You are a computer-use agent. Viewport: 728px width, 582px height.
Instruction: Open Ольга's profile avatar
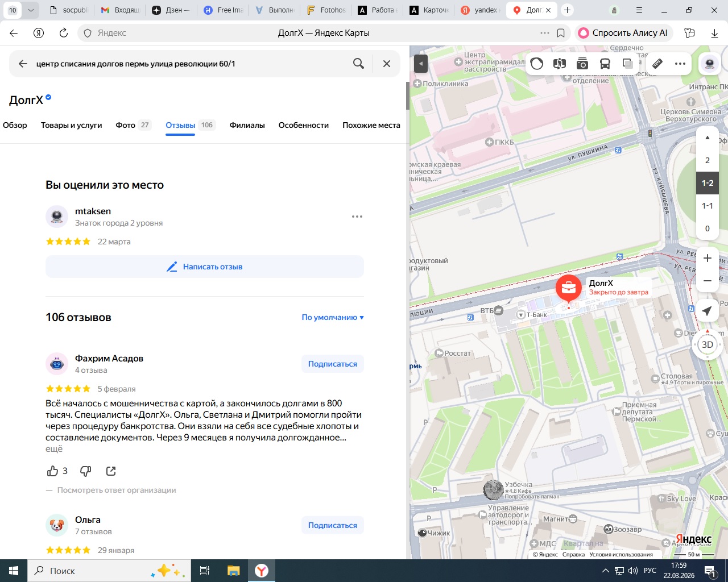point(57,525)
